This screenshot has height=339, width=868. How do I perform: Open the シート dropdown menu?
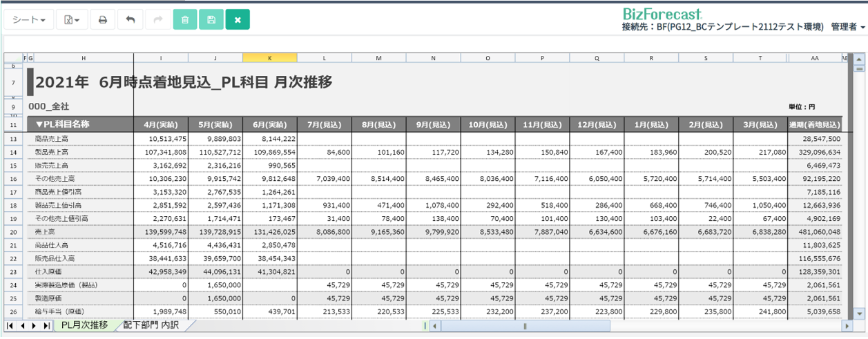(29, 20)
